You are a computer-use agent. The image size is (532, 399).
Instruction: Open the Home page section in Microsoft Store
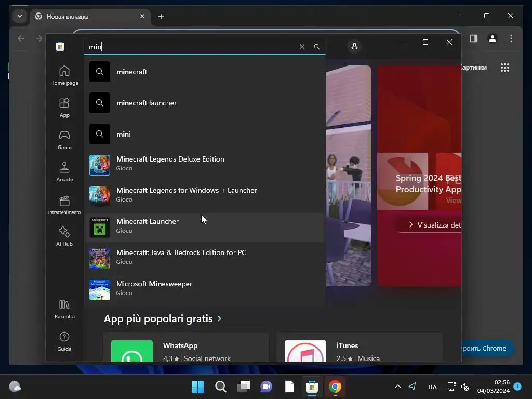[64, 75]
